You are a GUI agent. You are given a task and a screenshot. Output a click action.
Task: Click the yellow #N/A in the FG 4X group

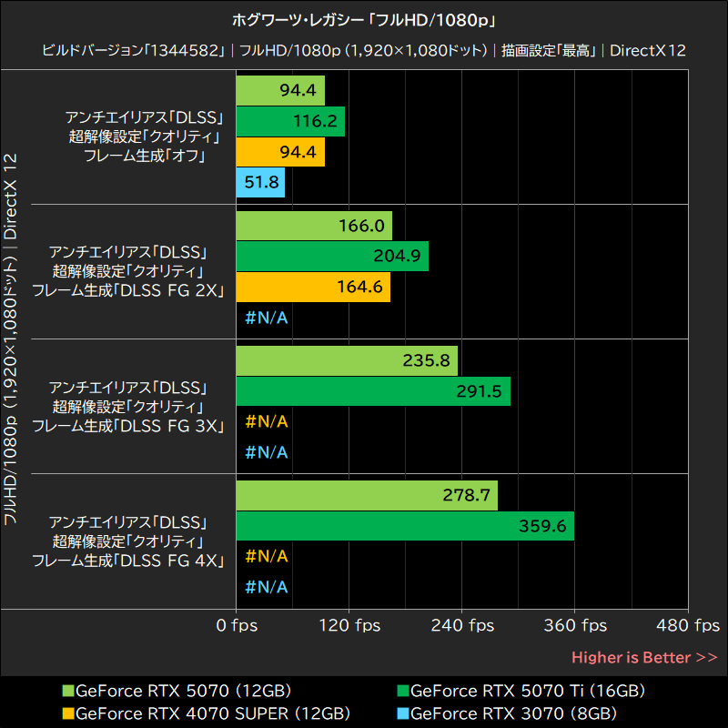pos(267,556)
